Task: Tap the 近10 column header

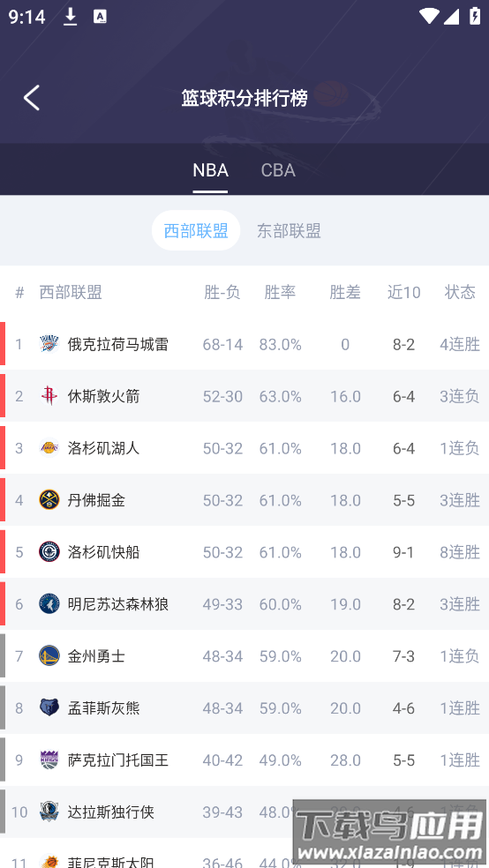Action: point(403,292)
